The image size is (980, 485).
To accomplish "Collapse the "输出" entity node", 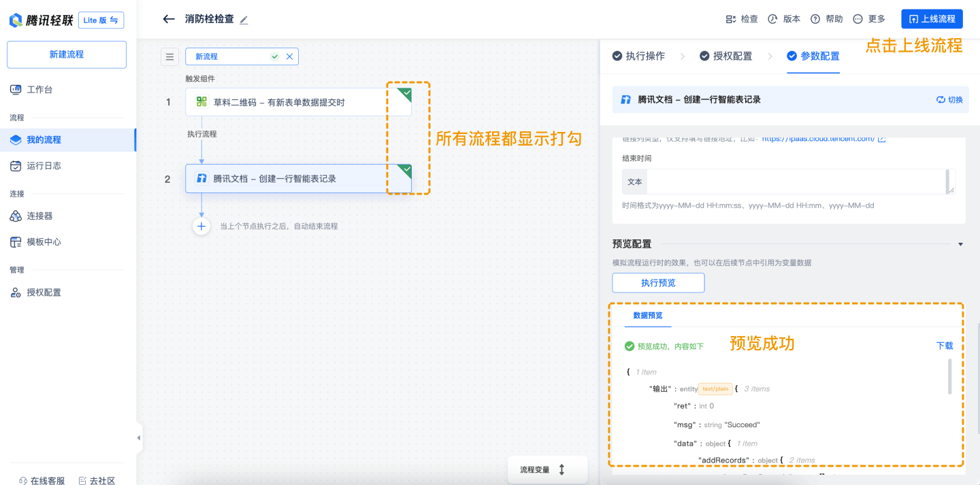I will [736, 389].
